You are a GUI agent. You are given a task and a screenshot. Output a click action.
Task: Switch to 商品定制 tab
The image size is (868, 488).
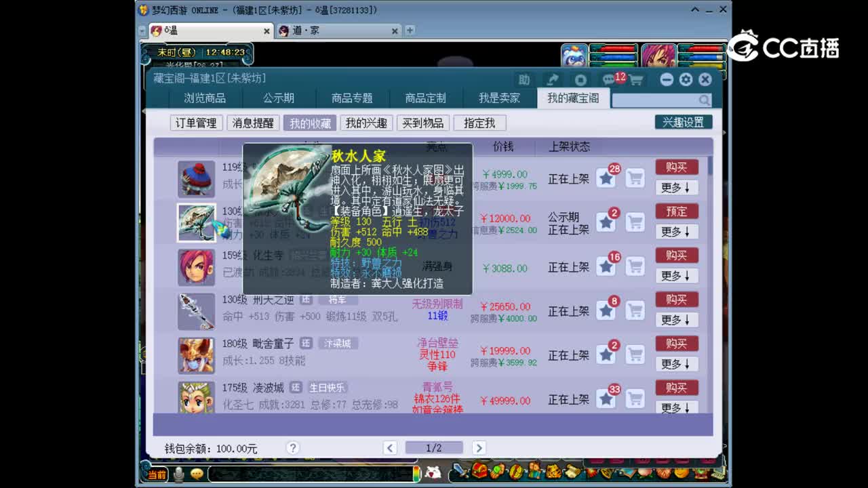[x=426, y=98]
